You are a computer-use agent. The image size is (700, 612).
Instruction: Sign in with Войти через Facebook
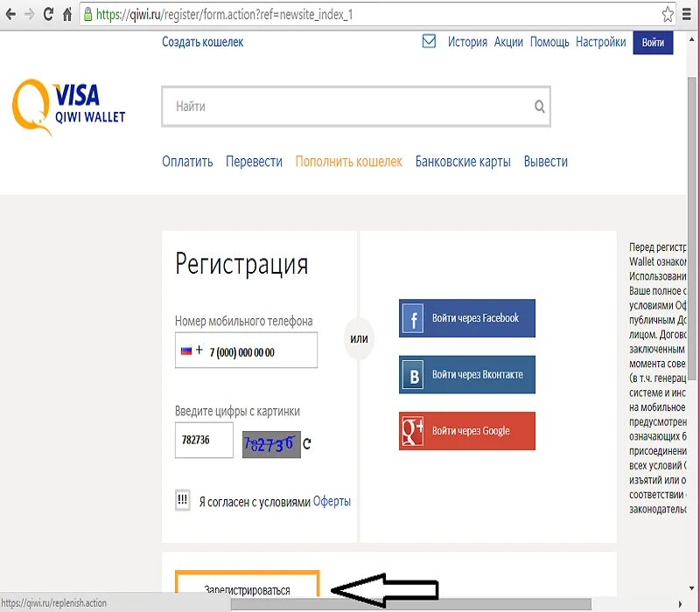467,318
